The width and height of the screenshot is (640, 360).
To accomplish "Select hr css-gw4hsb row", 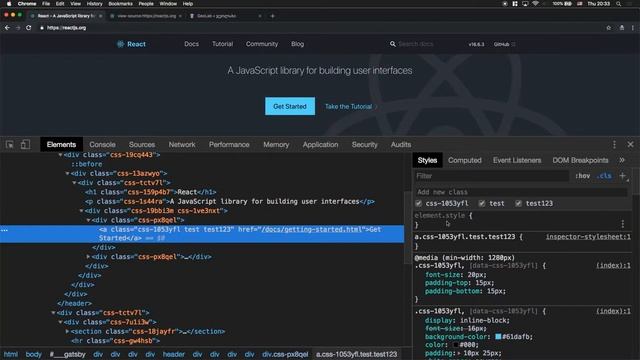I will pyautogui.click(x=116, y=341).
